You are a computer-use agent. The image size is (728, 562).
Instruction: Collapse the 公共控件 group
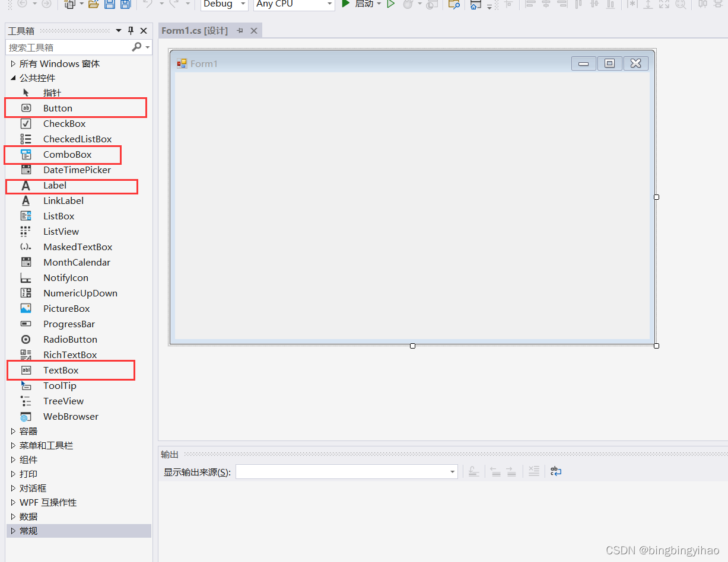(x=14, y=78)
